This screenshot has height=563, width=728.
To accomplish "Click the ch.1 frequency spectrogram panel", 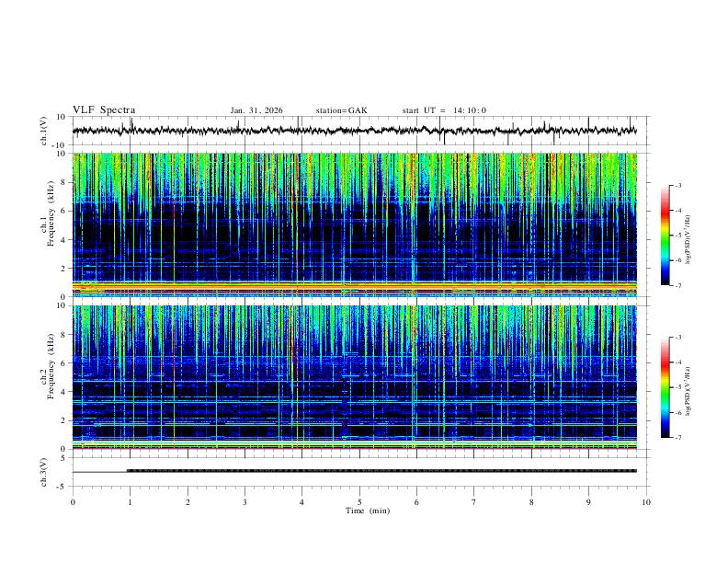I will (355, 224).
